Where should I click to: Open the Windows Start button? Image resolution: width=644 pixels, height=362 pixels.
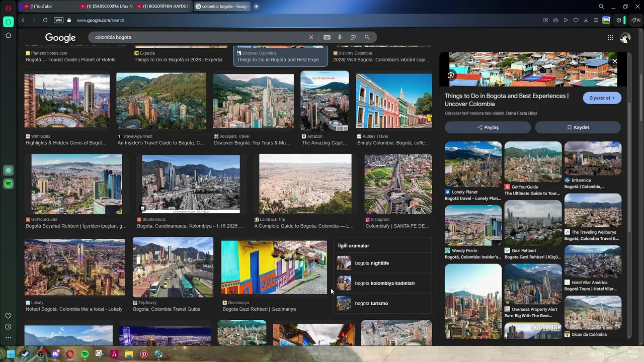click(x=11, y=354)
